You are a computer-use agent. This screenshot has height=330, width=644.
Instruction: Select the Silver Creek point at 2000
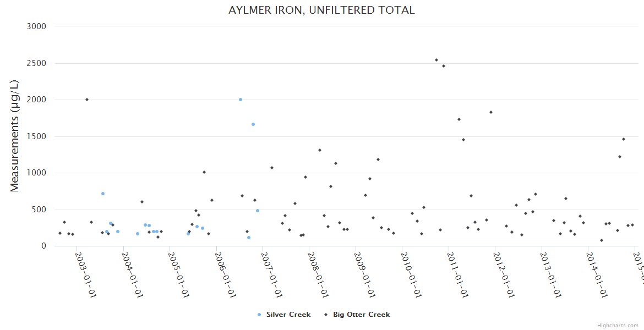click(x=241, y=100)
